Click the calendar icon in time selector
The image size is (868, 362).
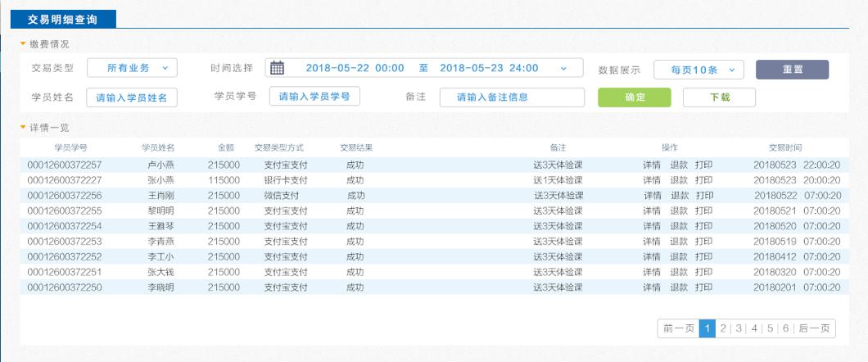[x=277, y=68]
